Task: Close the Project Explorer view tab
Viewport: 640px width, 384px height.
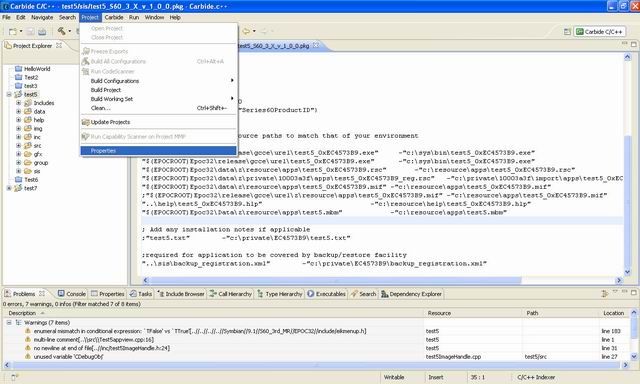Action: pos(59,45)
